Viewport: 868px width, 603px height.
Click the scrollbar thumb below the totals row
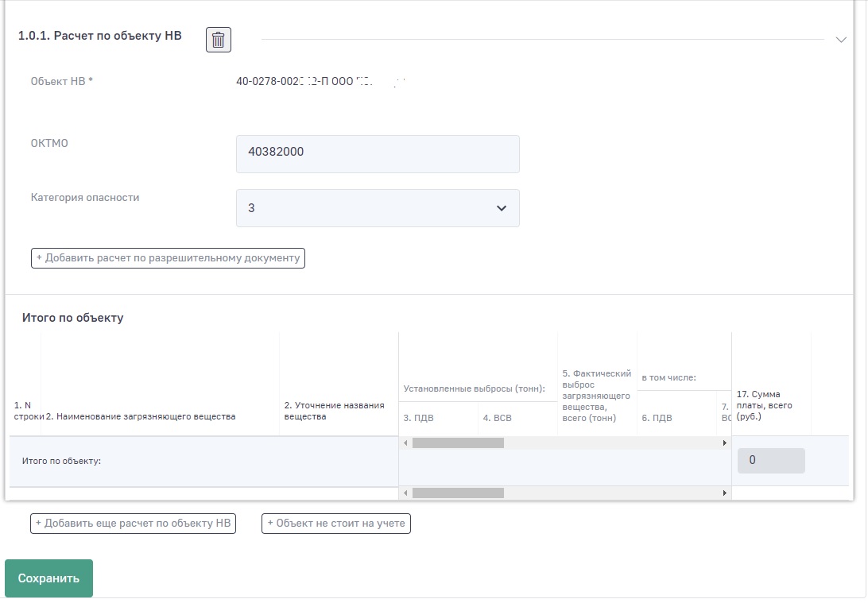(458, 493)
